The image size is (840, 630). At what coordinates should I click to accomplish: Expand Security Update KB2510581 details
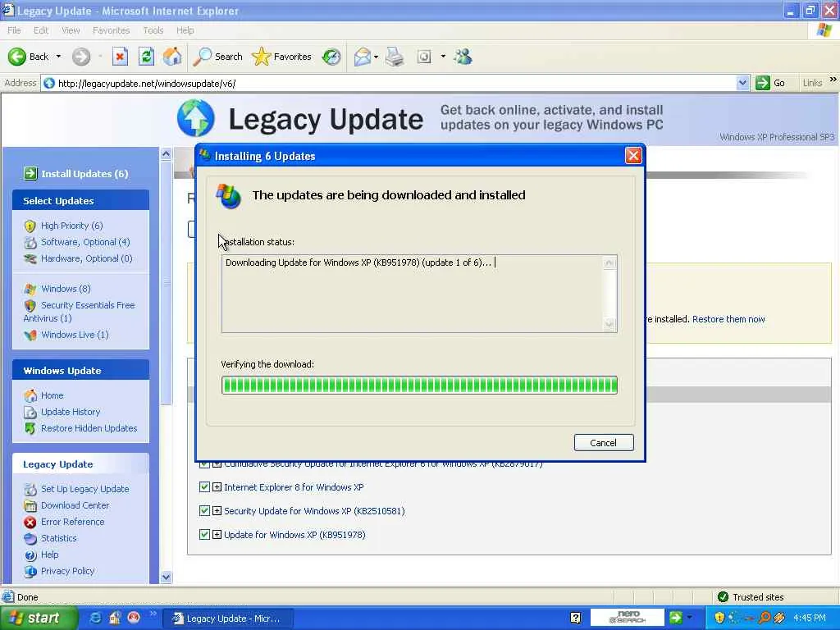[217, 510]
